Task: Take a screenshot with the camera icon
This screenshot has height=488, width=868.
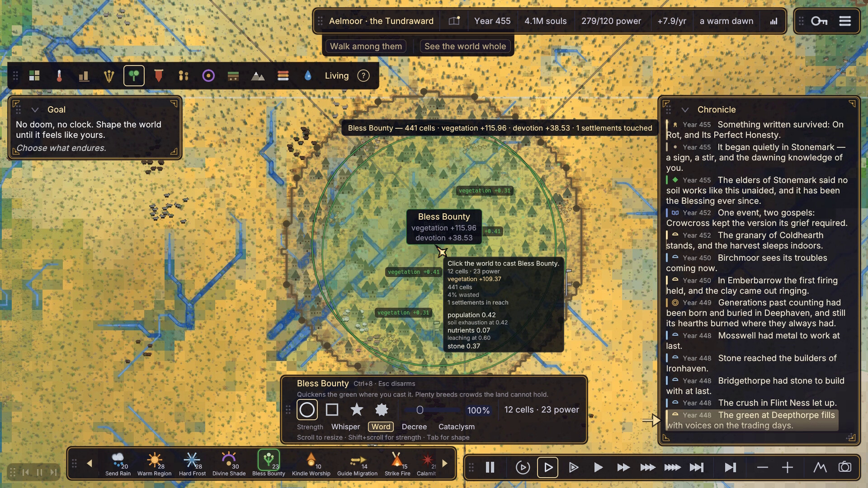Action: (x=845, y=467)
